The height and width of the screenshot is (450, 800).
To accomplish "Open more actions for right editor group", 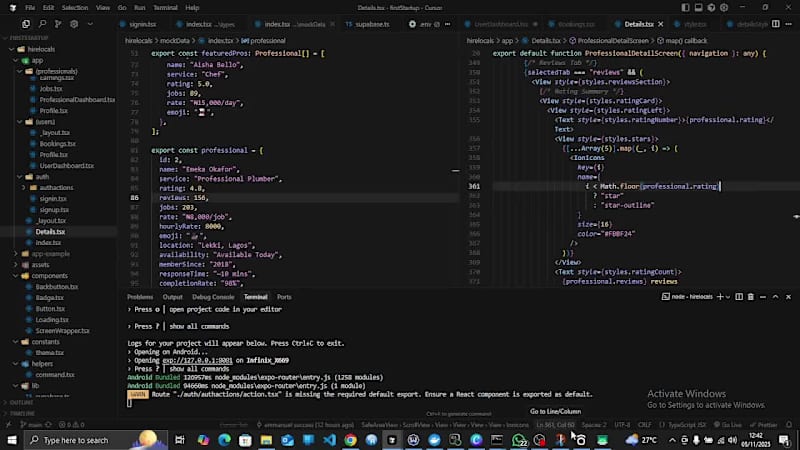I will point(788,24).
